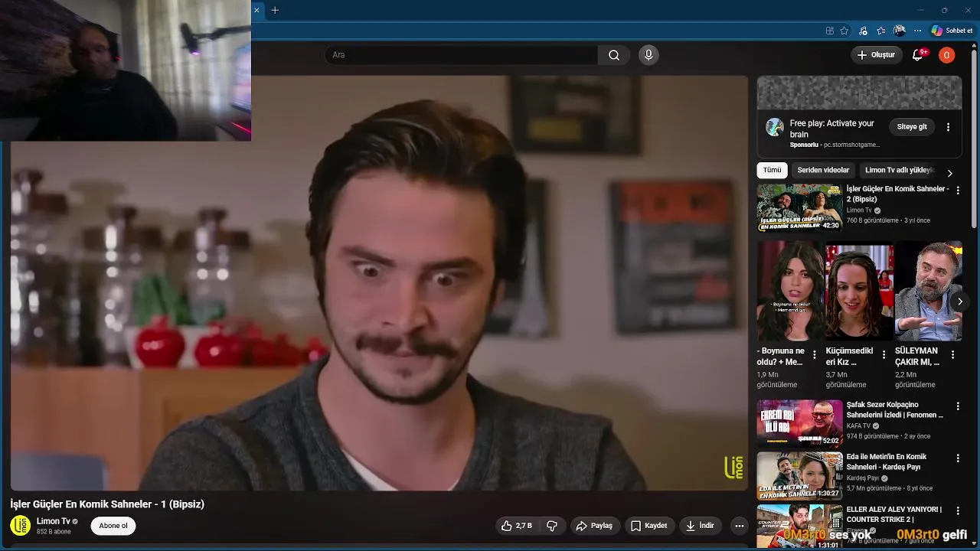Select the Tümü filter chip
Viewport: 980px width, 551px height.
coord(772,170)
